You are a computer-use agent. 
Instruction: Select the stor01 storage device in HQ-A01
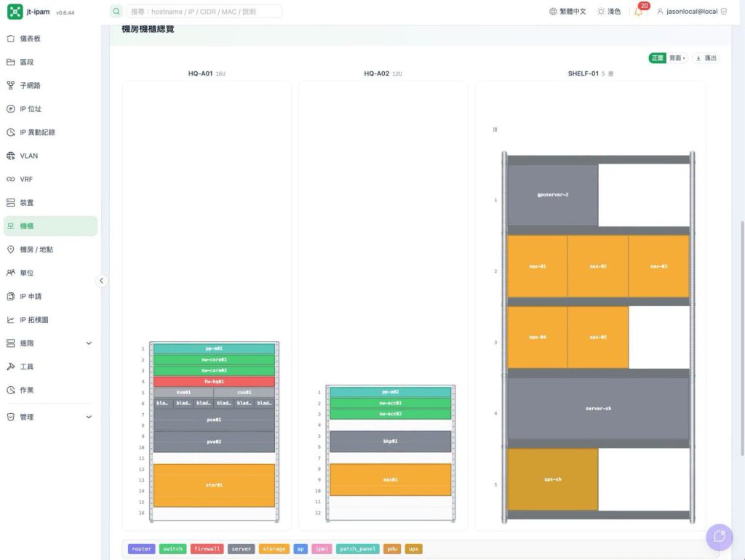click(x=215, y=485)
